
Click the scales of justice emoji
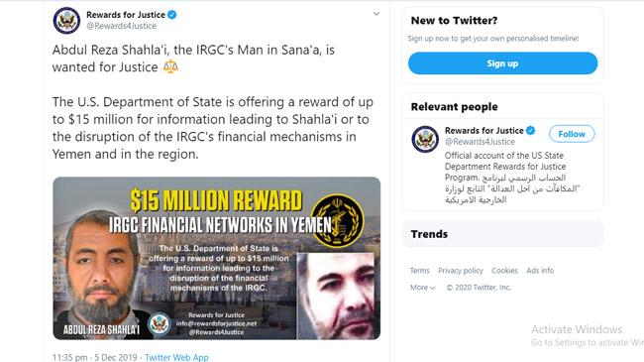pyautogui.click(x=170, y=66)
